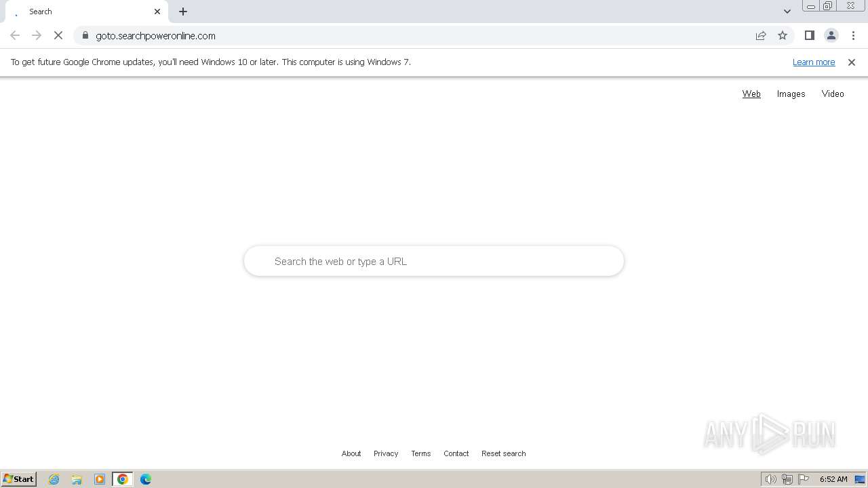The image size is (868, 488).
Task: Launch Internet Explorer from taskbar
Action: click(x=54, y=479)
